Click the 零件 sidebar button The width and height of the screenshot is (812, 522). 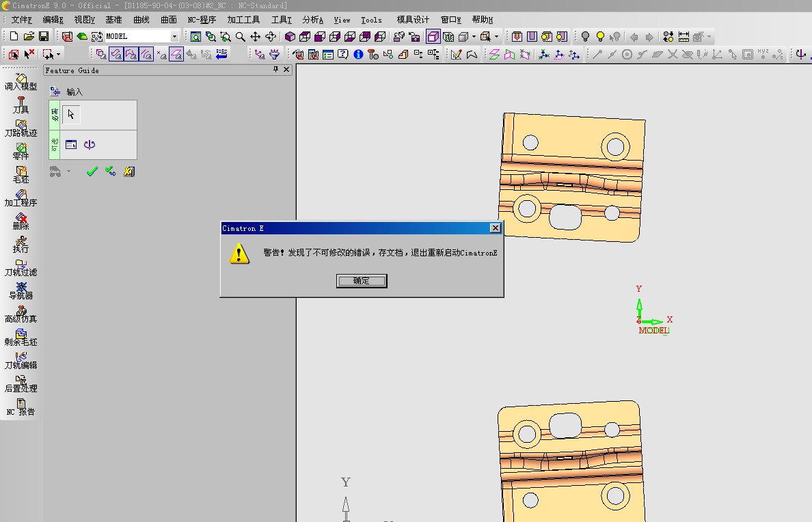point(21,151)
